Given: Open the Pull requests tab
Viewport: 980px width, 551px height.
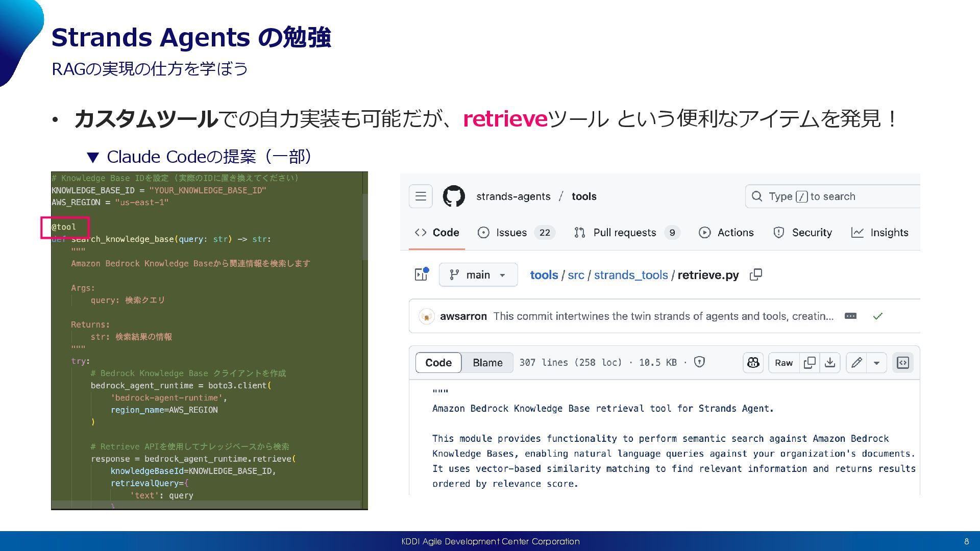Looking at the screenshot, I should pyautogui.click(x=627, y=233).
